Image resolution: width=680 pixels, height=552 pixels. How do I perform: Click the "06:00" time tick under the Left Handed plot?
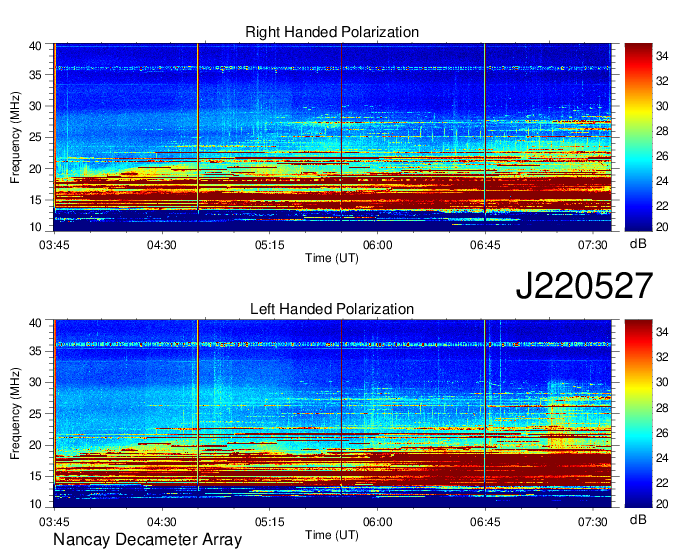[x=377, y=522]
